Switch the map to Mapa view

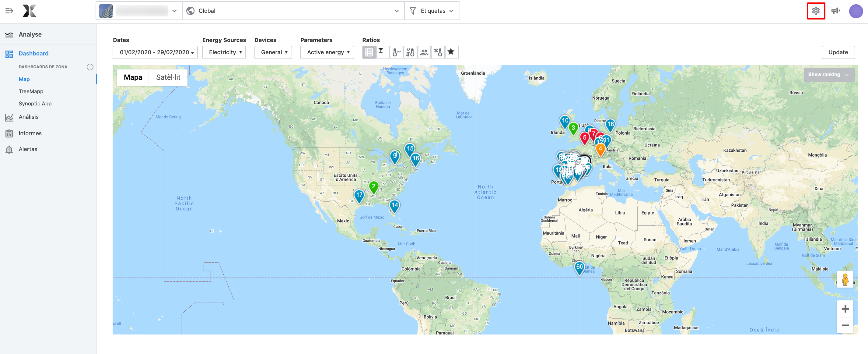click(x=133, y=77)
